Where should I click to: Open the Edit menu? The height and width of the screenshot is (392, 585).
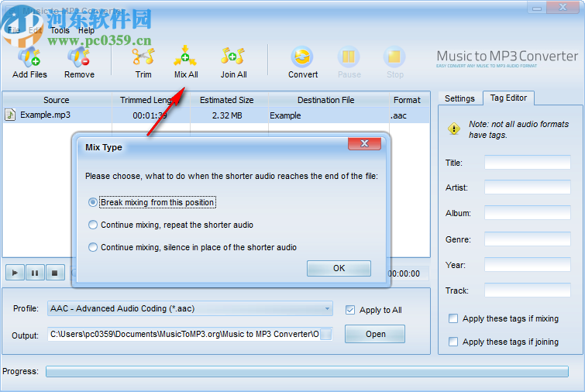click(36, 30)
